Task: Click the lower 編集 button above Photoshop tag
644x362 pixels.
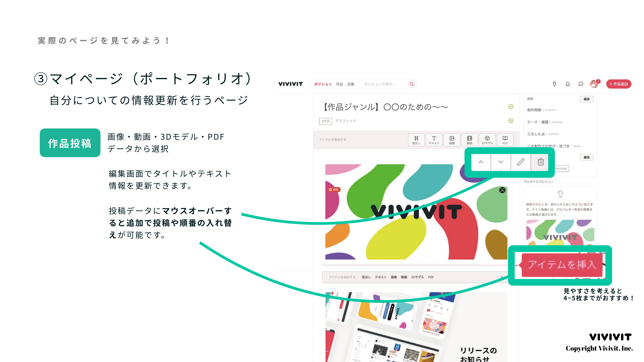Action: coord(587,157)
